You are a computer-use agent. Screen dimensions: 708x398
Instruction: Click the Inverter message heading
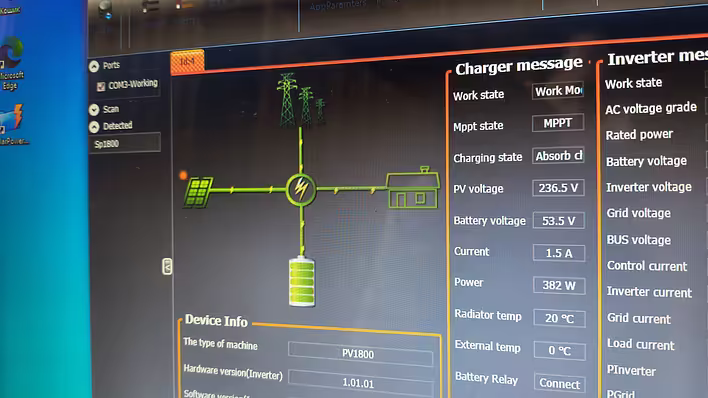coord(657,57)
